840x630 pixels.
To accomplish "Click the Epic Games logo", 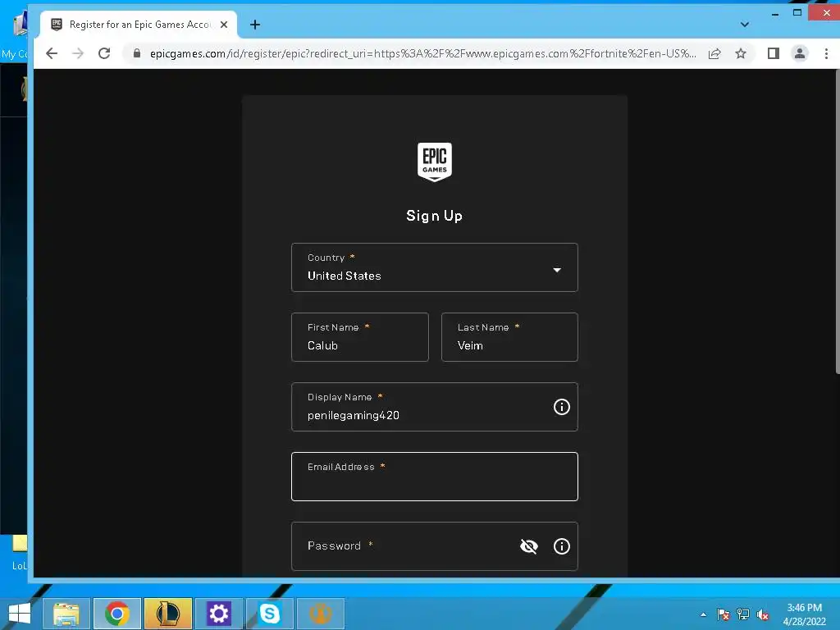I will click(x=435, y=162).
